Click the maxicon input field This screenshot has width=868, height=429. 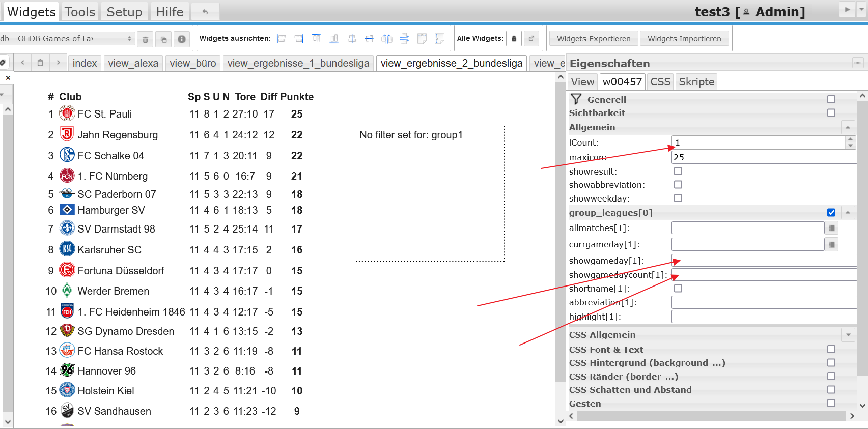[764, 157]
